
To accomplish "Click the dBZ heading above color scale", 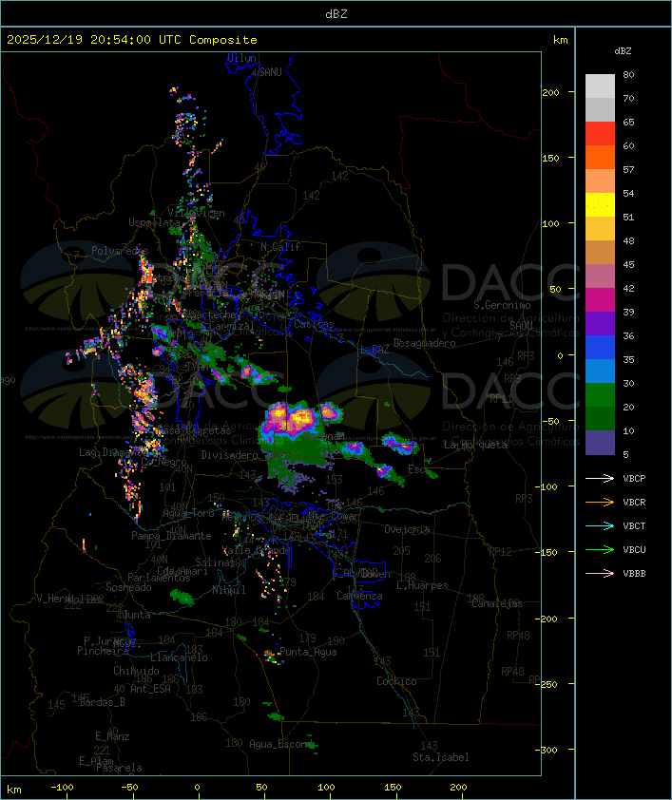I will coord(623,51).
